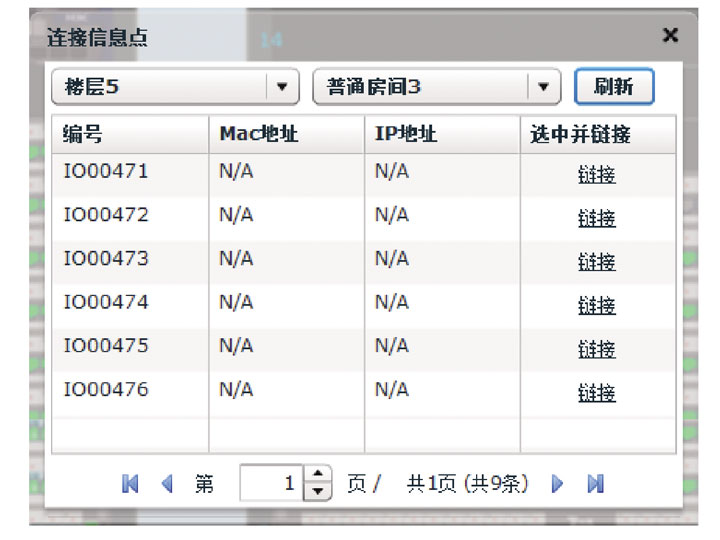This screenshot has height=540, width=720.
Task: Click the IP地址 column header
Action: 442,135
